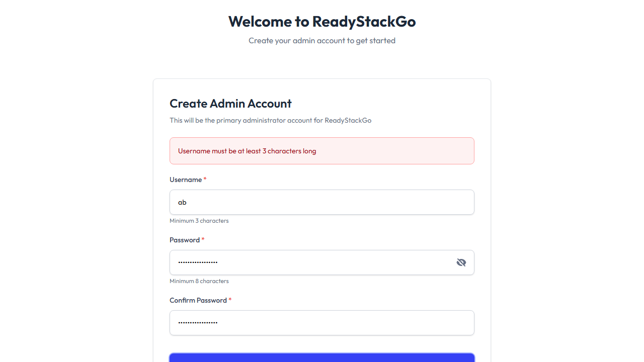This screenshot has width=644, height=362.
Task: Click the red asterisk beside Password label
Action: pyautogui.click(x=203, y=240)
